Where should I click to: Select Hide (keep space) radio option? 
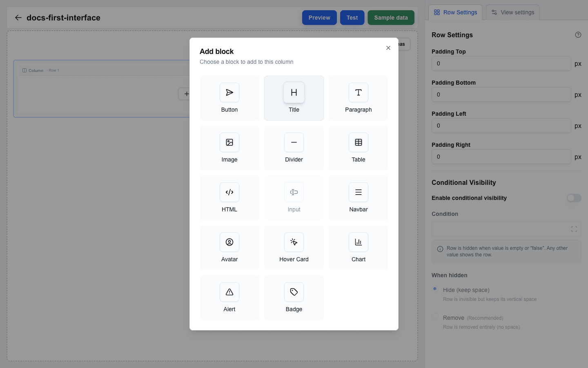435,289
